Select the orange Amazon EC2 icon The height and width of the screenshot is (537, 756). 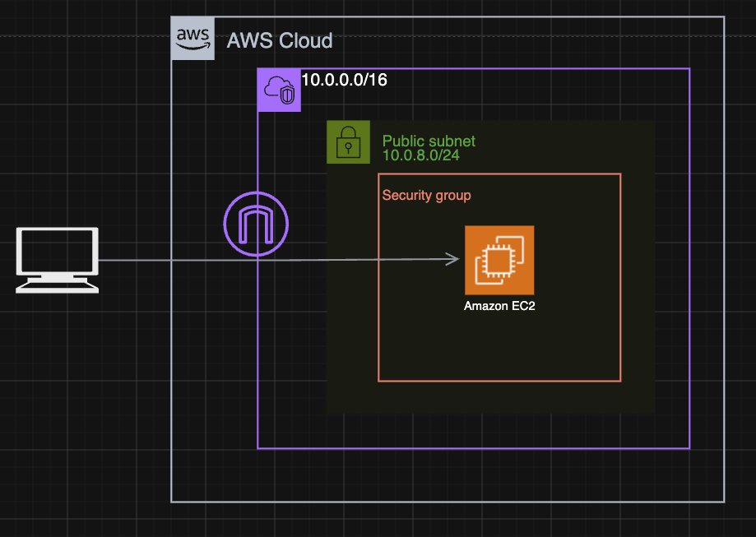499,261
